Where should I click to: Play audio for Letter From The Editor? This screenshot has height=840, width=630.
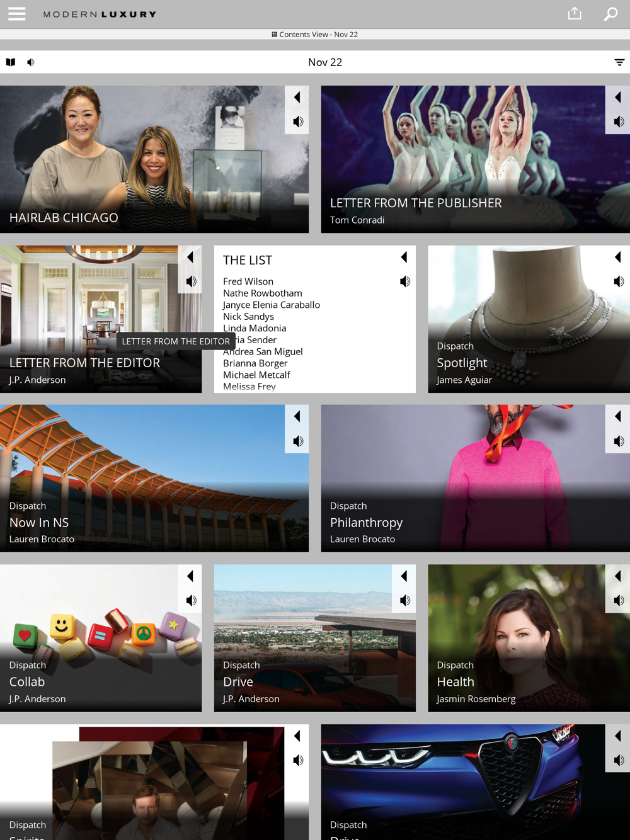[191, 281]
